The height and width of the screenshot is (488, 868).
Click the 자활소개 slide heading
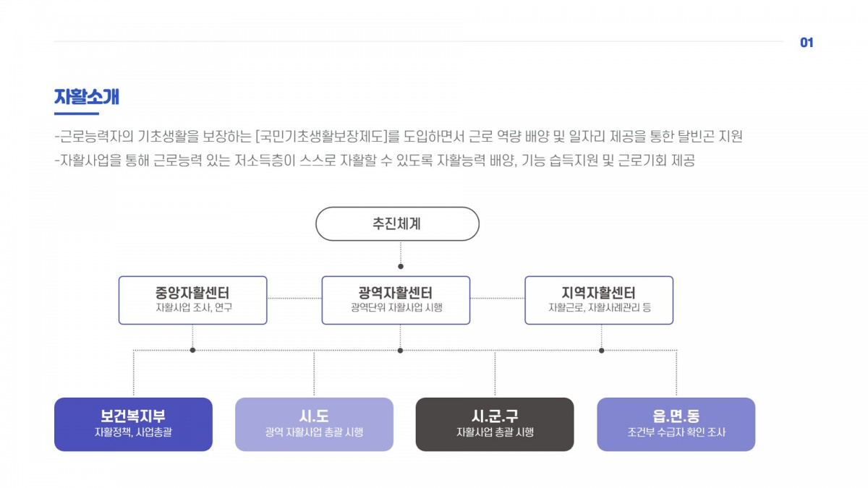click(x=87, y=97)
